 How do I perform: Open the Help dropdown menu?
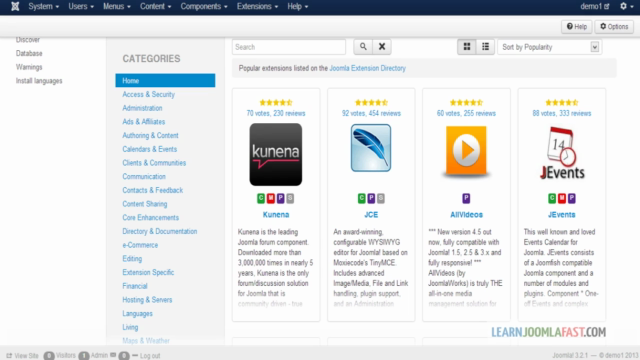[x=298, y=7]
